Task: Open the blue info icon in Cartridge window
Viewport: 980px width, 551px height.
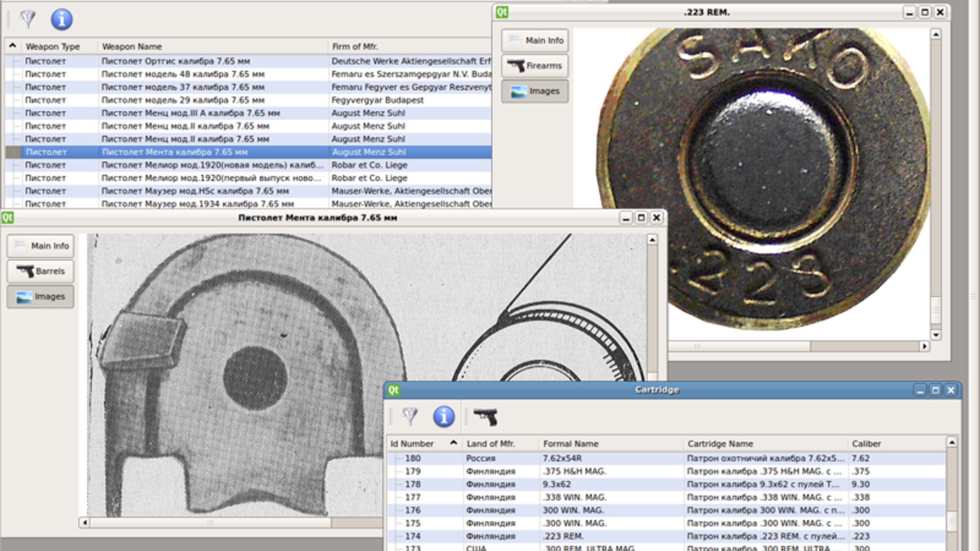Action: click(x=444, y=416)
